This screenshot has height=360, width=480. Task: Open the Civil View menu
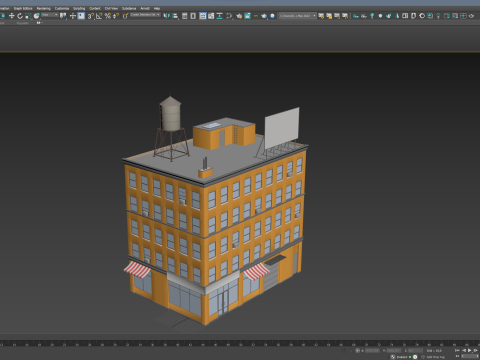[111, 8]
